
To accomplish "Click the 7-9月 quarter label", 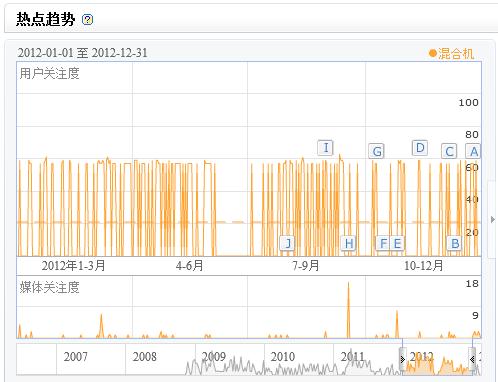I will tap(306, 266).
